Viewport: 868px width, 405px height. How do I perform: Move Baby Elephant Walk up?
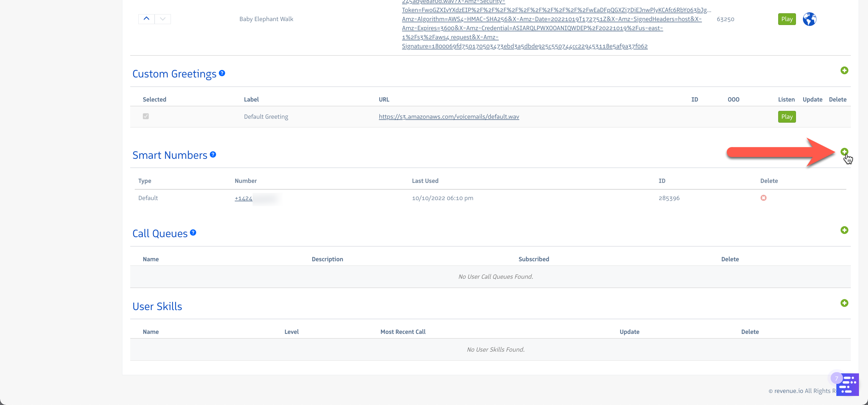pyautogui.click(x=146, y=19)
